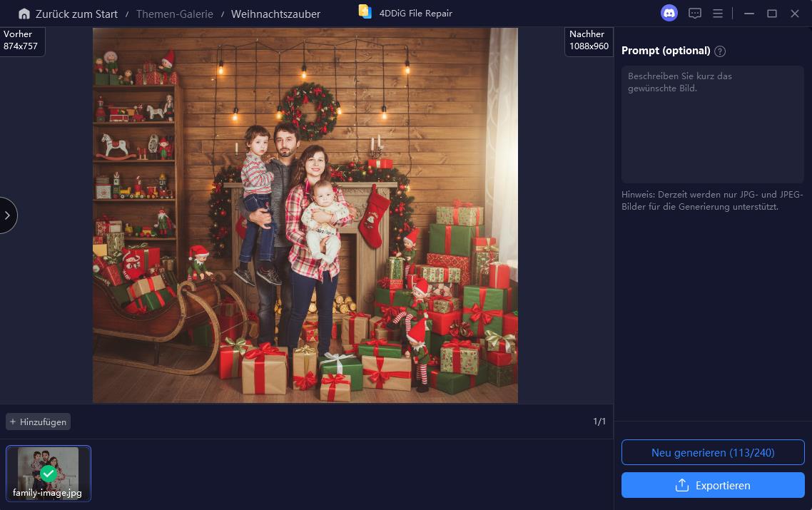Open the hamburger menu icon

718,13
